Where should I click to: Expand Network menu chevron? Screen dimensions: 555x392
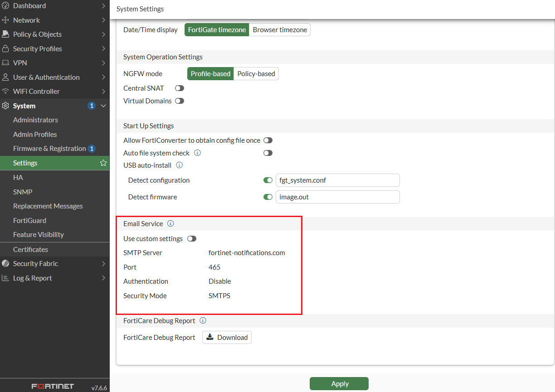coord(103,20)
